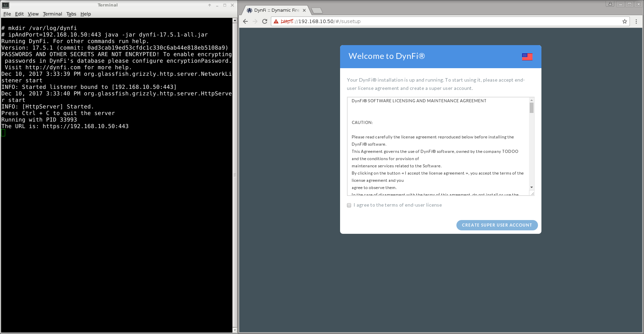Reload the DynFi page
644x334 pixels.
pyautogui.click(x=265, y=21)
